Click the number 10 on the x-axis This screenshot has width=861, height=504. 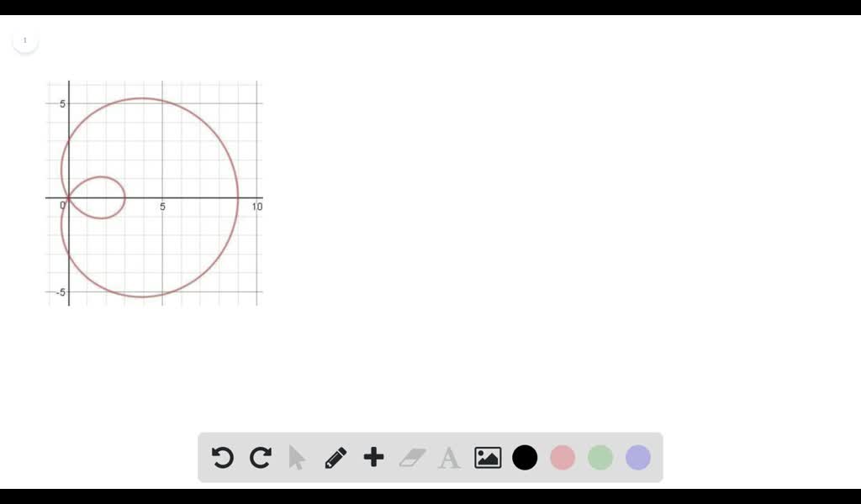point(257,207)
